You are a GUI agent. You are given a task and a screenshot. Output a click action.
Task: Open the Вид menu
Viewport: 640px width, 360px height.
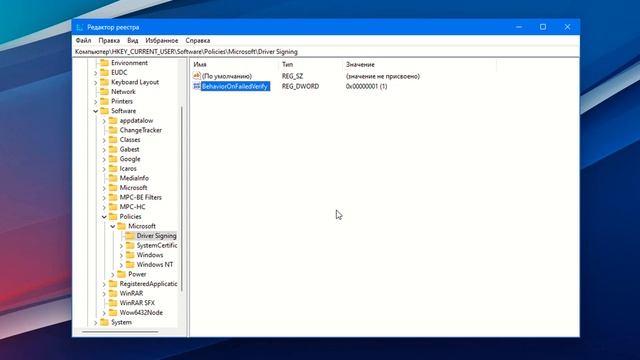click(x=133, y=40)
